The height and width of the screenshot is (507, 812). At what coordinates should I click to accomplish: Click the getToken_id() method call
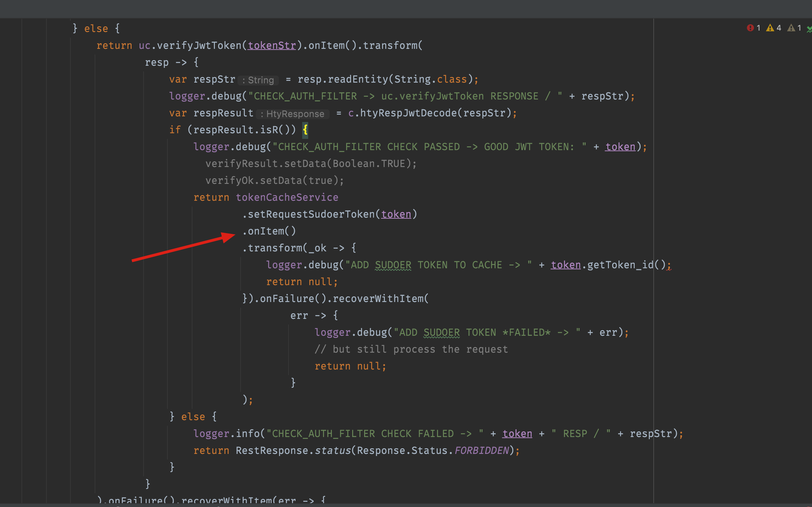point(626,265)
